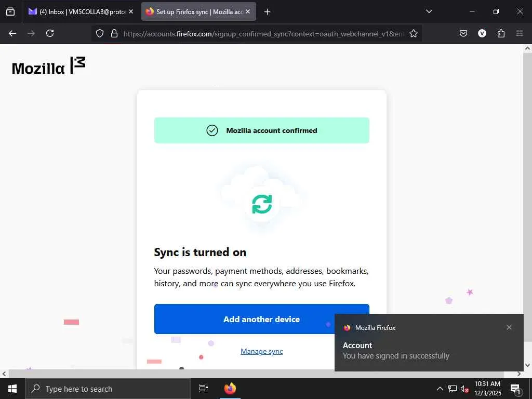Dismiss the Mozilla Firefox notification toast
Screen dimensions: 532x399
click(x=509, y=327)
